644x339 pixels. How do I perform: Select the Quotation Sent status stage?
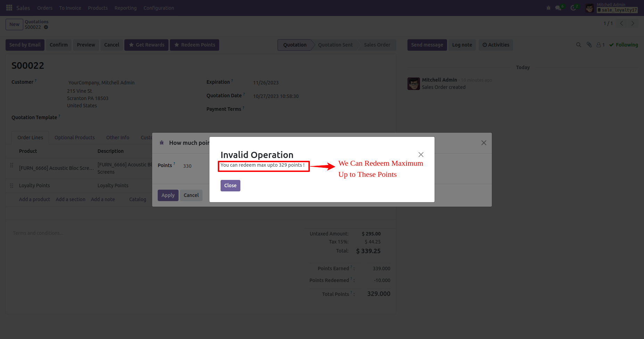click(335, 45)
